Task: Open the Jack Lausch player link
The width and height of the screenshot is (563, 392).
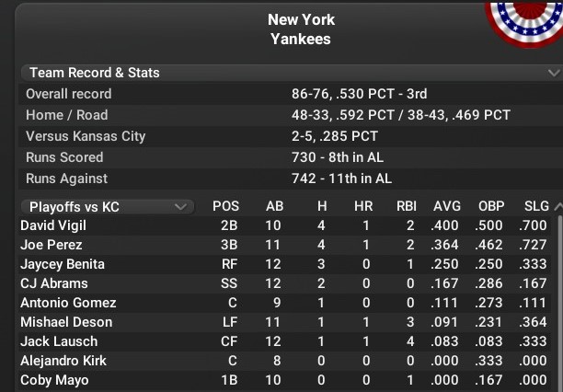Action: point(59,341)
